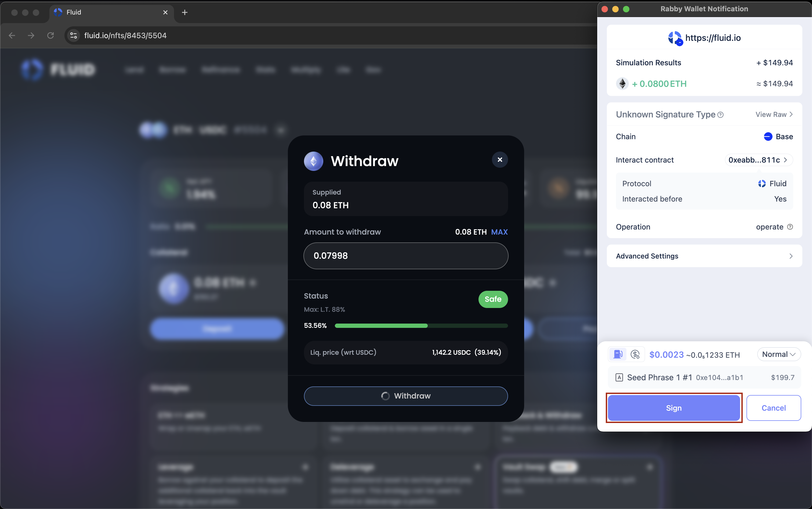Open the Normal gas speed dropdown
The height and width of the screenshot is (509, 812).
tap(779, 354)
